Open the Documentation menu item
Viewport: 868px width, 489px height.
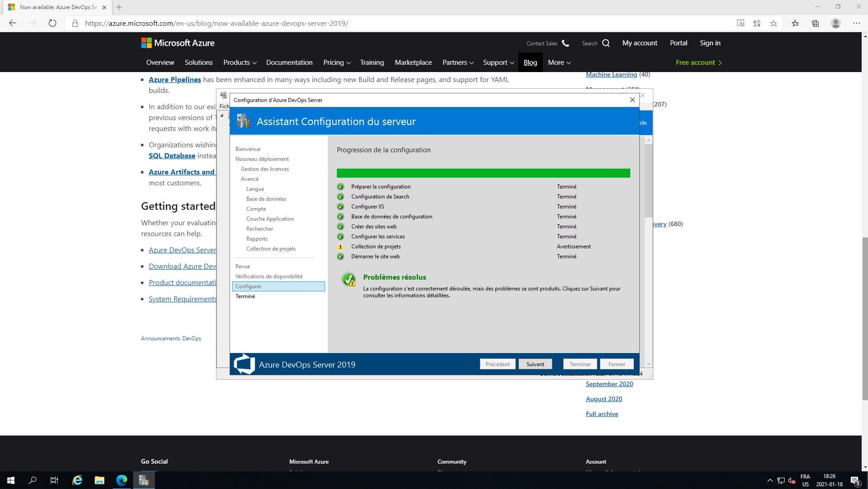pos(289,63)
